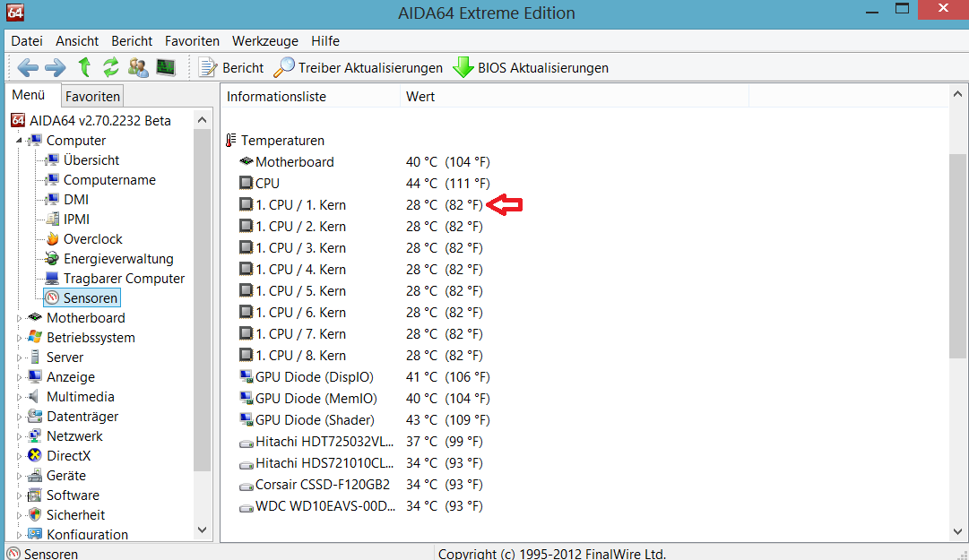
Task: Open Bericht report from toolbar
Action: pos(230,67)
